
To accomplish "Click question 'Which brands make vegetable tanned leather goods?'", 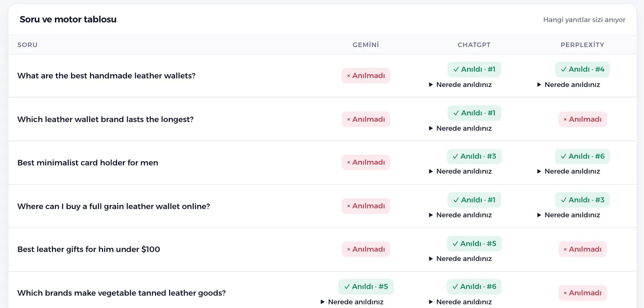I will [122, 293].
